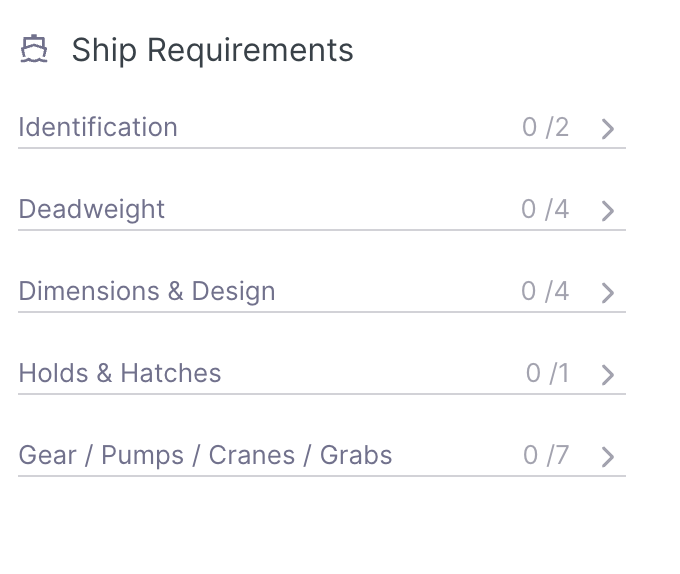Image resolution: width=680 pixels, height=574 pixels.
Task: Click the 0 /4 counter for Dimensions & Design
Action: [545, 291]
